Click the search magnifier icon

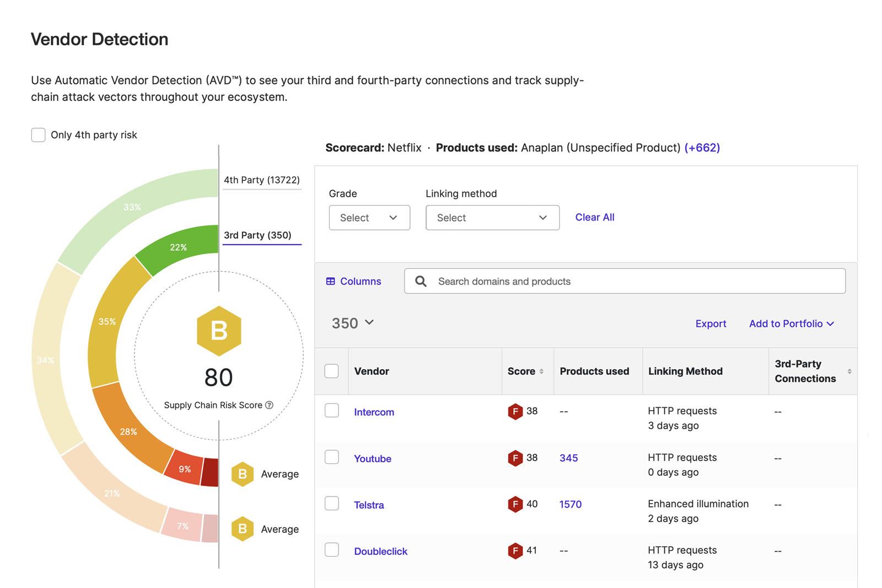click(421, 281)
